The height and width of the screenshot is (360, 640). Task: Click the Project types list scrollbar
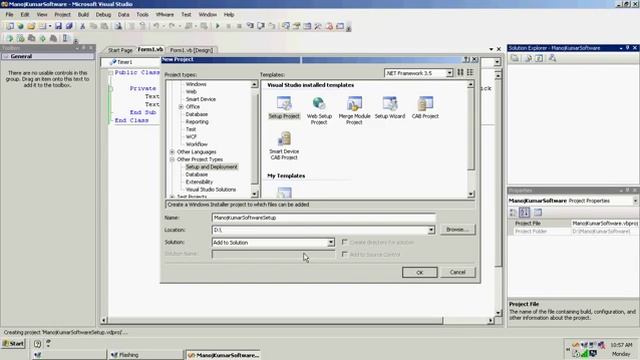(255, 139)
